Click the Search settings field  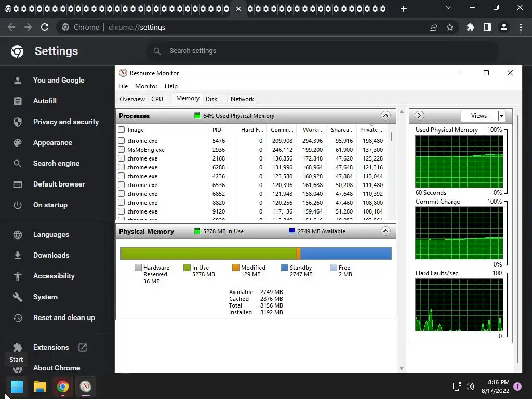[322, 51]
